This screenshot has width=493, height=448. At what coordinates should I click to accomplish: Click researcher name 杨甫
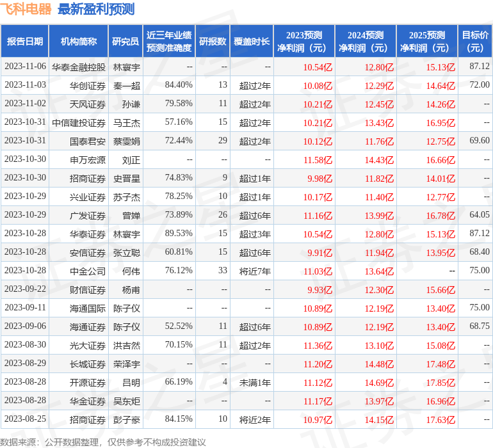coord(131,289)
